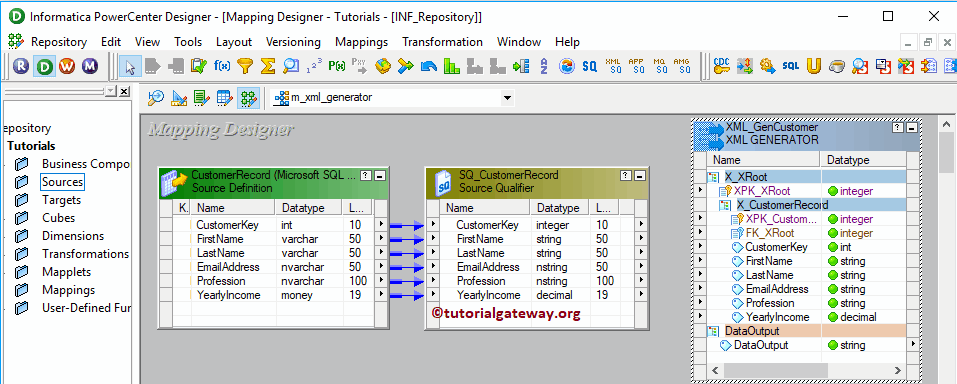
Task: Switch to Target Designer workspace
Action: click(179, 98)
